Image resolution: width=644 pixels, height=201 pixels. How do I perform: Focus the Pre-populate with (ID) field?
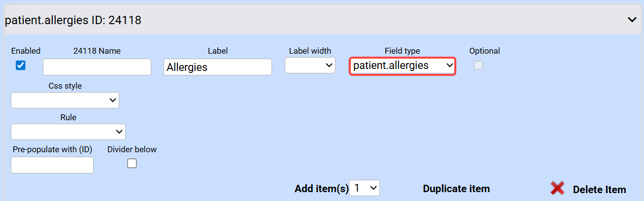52,165
